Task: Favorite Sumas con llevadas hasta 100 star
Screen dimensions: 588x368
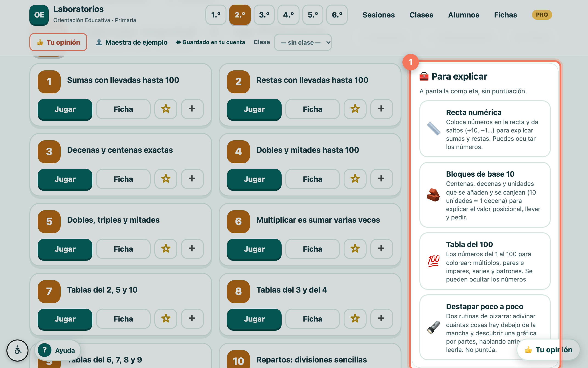Action: click(x=166, y=109)
